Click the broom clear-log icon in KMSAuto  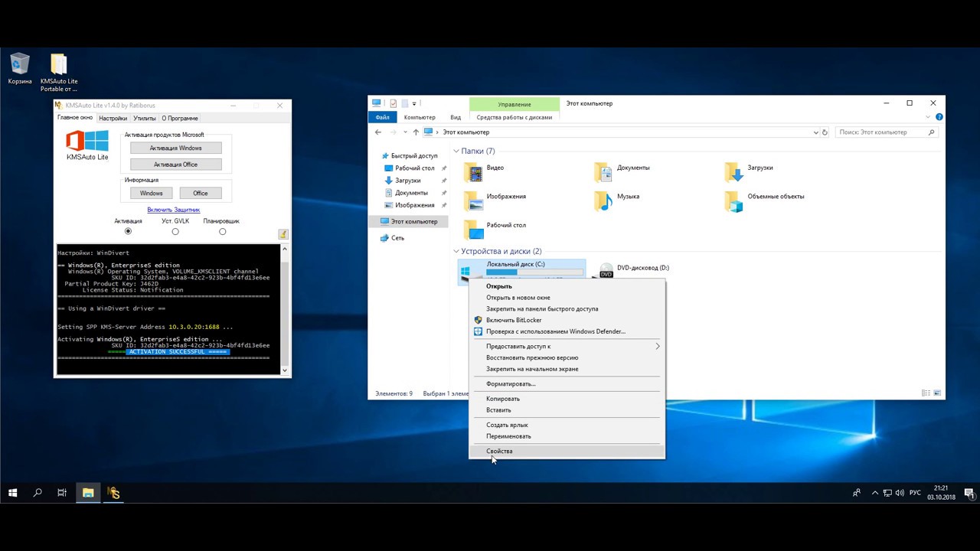tap(283, 234)
